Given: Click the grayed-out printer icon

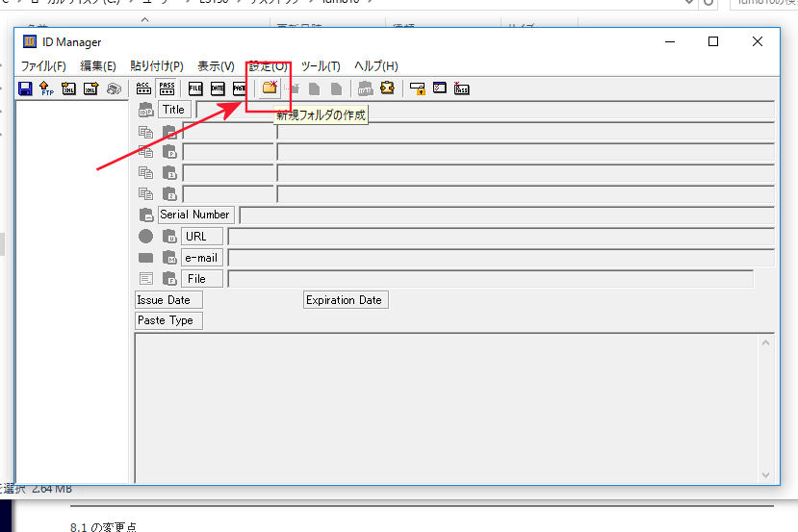Looking at the screenshot, I should point(114,89).
